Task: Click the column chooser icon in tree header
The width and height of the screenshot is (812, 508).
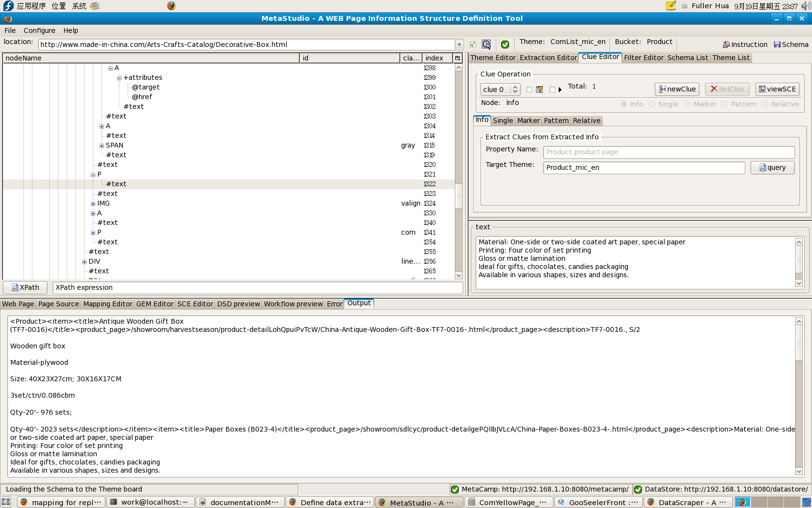Action: pyautogui.click(x=458, y=58)
